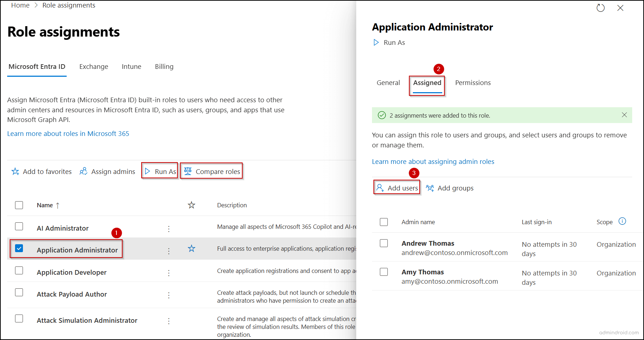Dismiss the green assignments notification

point(624,115)
